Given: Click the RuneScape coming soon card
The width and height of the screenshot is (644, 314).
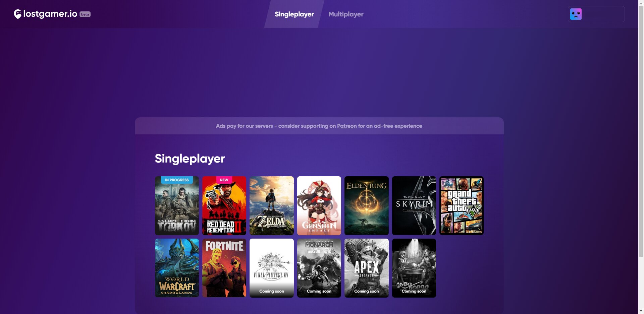Looking at the screenshot, I should pyautogui.click(x=414, y=268).
